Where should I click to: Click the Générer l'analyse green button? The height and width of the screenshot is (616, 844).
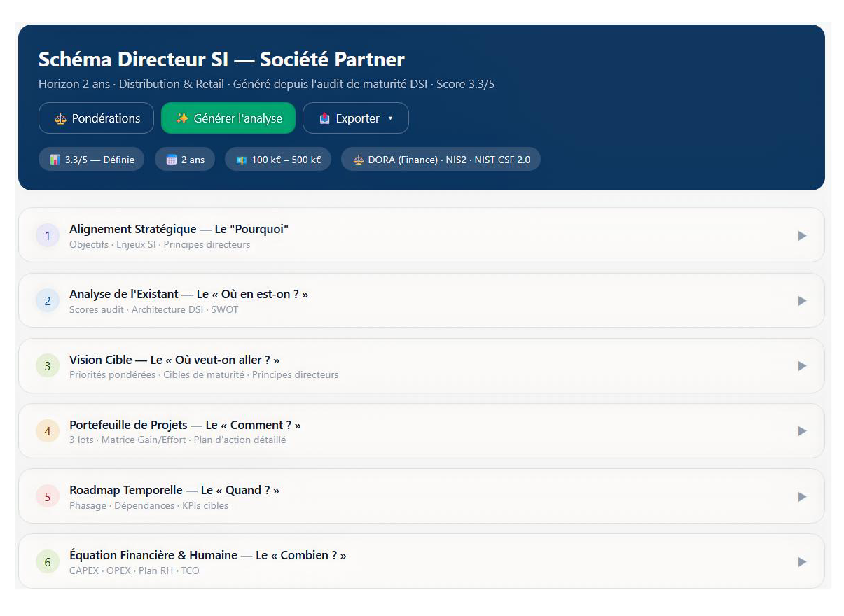228,118
